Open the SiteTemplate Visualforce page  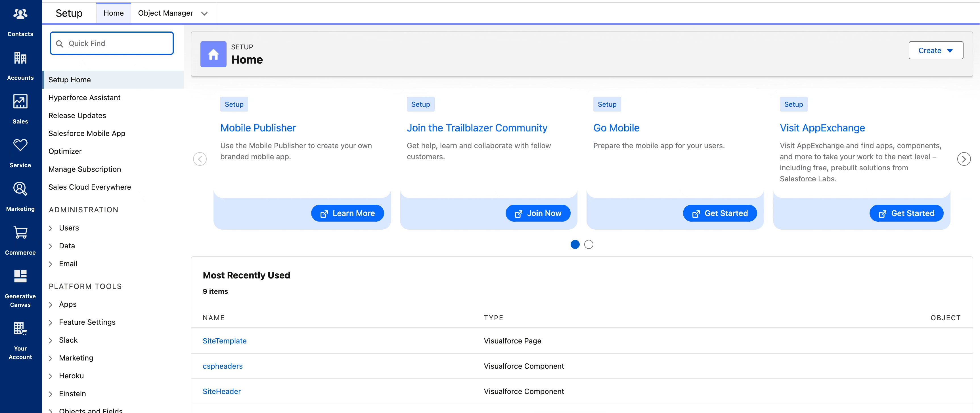[x=224, y=341]
